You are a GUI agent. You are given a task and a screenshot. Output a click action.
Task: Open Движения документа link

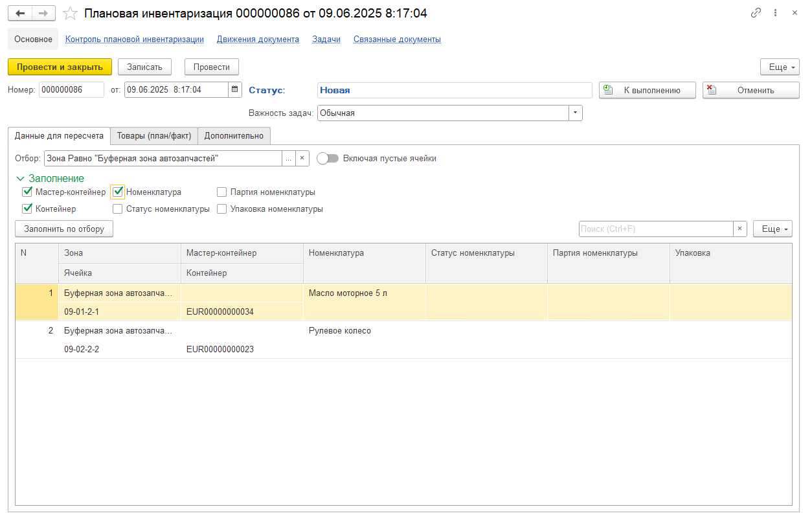pyautogui.click(x=258, y=40)
